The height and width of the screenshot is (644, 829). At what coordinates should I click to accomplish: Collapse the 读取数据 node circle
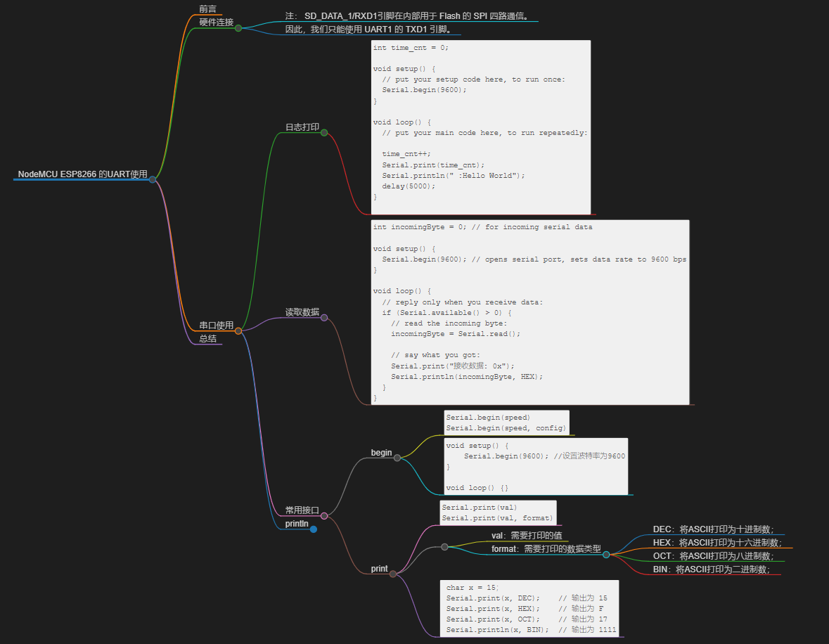324,318
